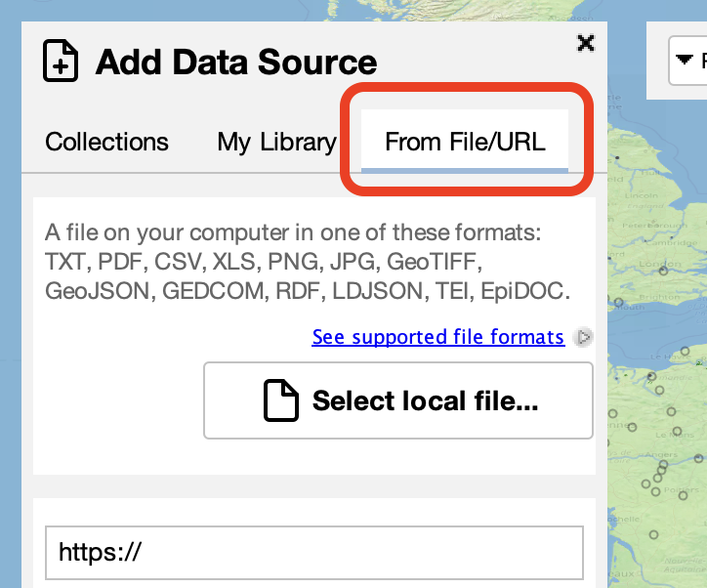Close the Add Data Source panel

click(586, 42)
